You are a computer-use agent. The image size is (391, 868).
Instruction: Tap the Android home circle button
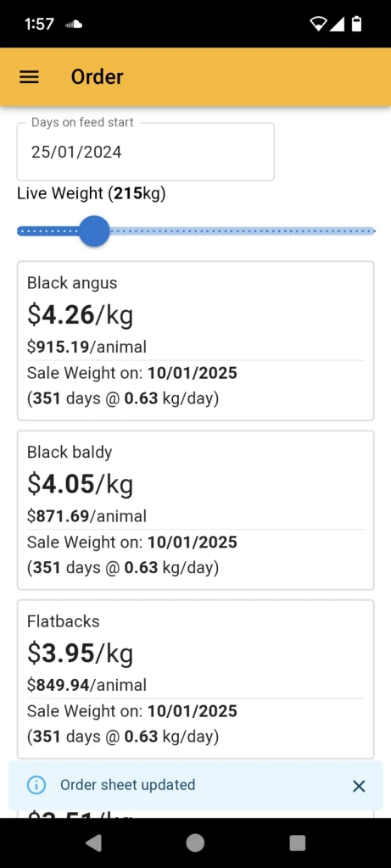[195, 843]
